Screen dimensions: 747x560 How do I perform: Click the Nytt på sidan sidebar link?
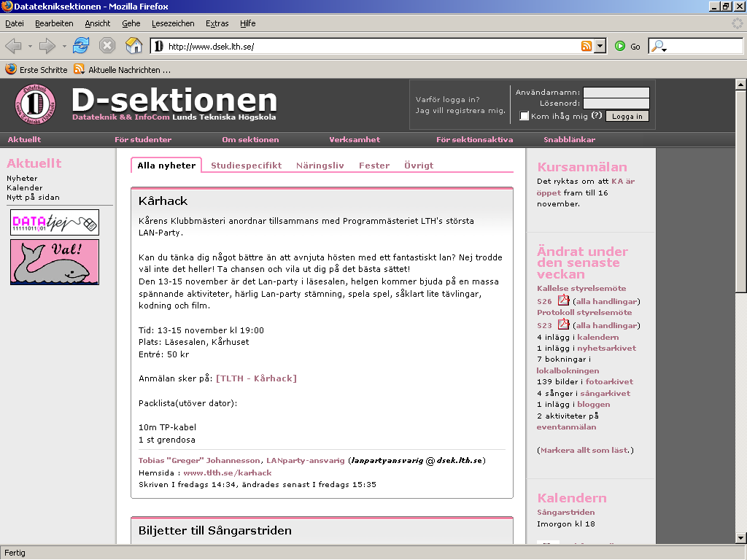pyautogui.click(x=33, y=197)
